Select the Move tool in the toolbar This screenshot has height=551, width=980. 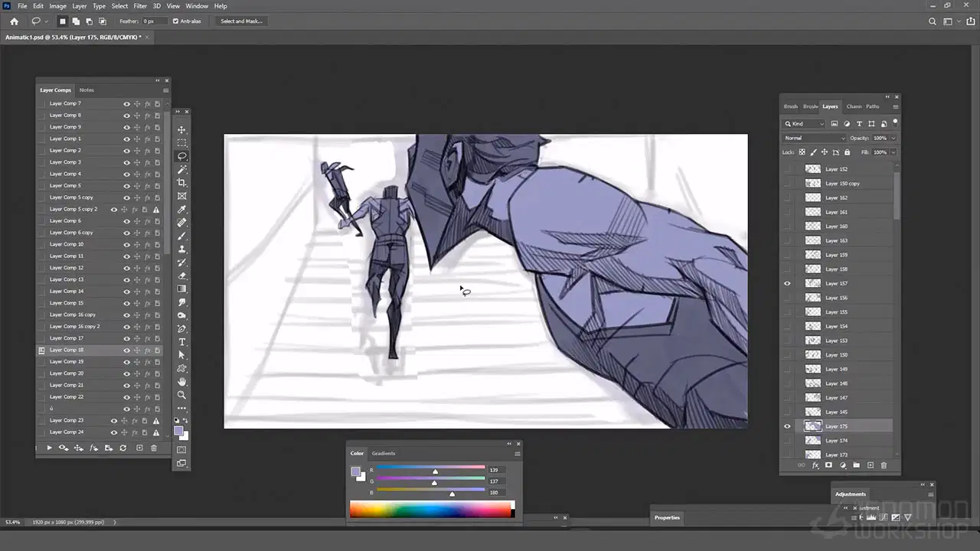(x=181, y=129)
